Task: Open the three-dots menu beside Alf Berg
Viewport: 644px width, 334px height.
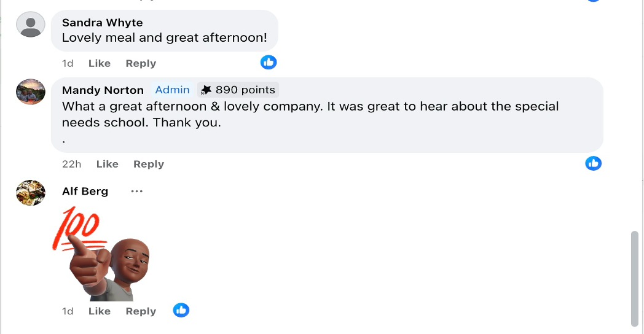Action: [x=136, y=192]
